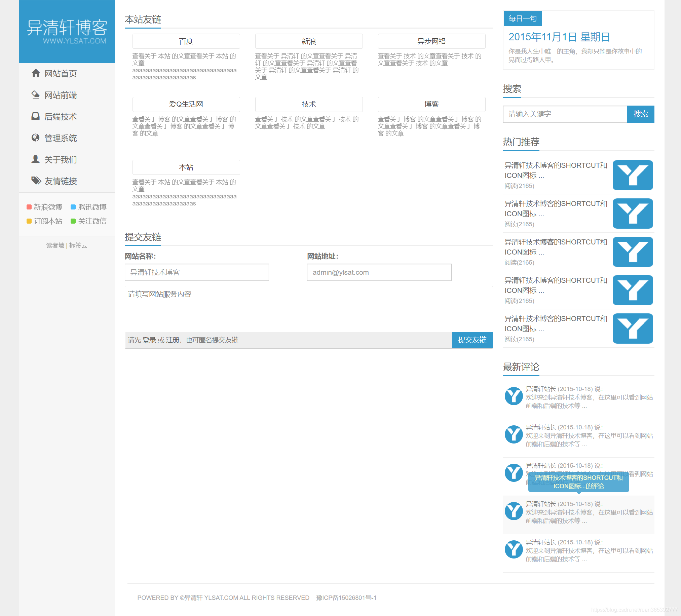Go to 网站首页 in the sidebar
The image size is (681, 616).
tap(61, 74)
